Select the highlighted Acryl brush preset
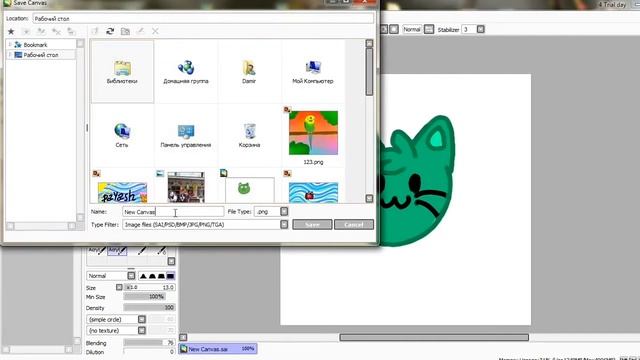This screenshot has height=360, width=640. tap(118, 250)
